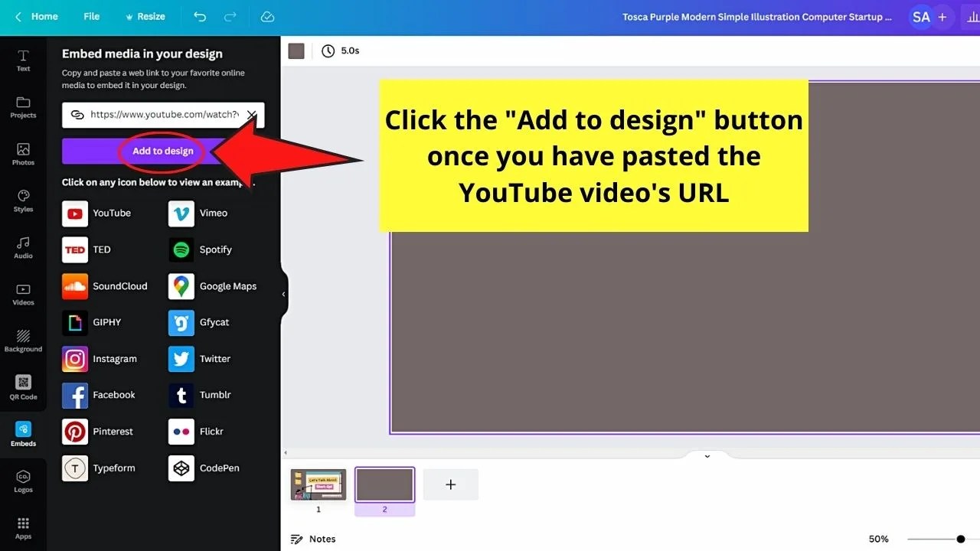Open the Photos panel in the sidebar
The image size is (980, 551).
point(23,152)
